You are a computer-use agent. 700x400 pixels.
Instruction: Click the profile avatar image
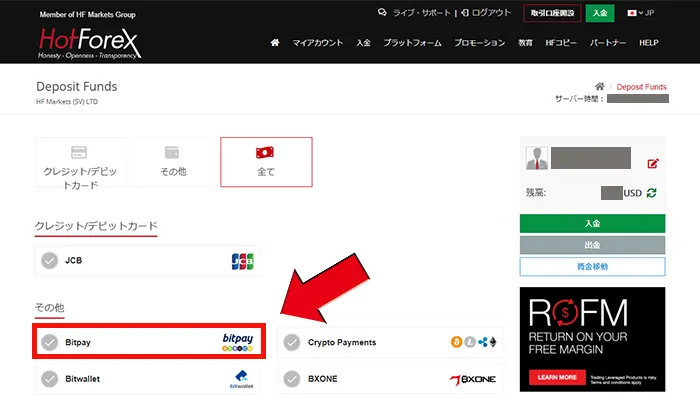(x=537, y=158)
